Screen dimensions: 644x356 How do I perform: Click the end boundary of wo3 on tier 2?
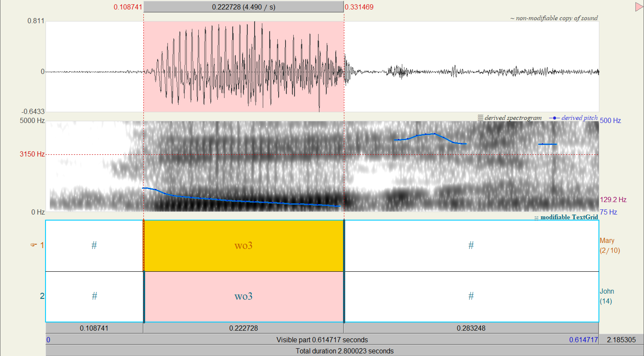tap(344, 296)
